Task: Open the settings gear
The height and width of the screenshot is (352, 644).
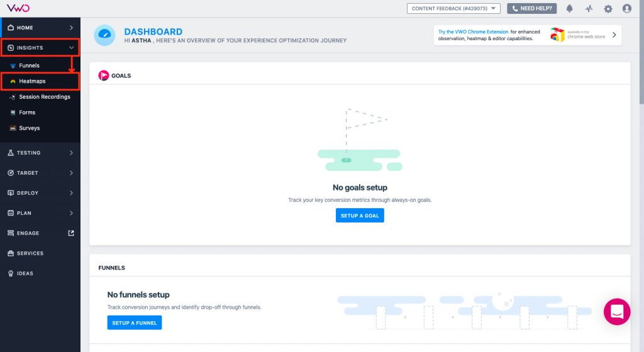Action: point(608,9)
